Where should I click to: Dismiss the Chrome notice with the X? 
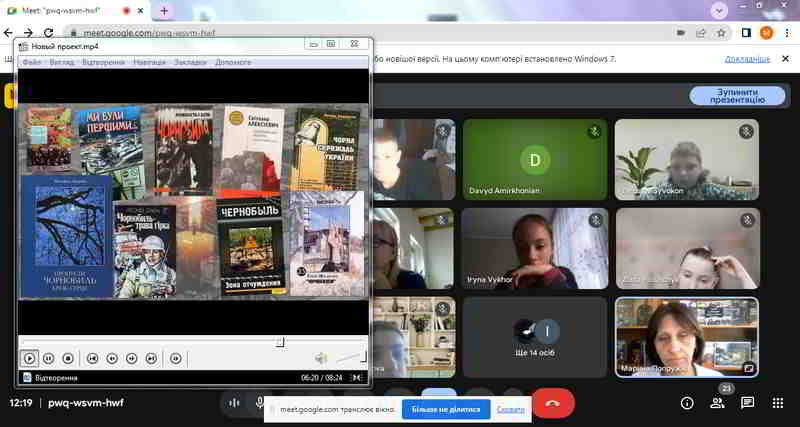point(786,59)
